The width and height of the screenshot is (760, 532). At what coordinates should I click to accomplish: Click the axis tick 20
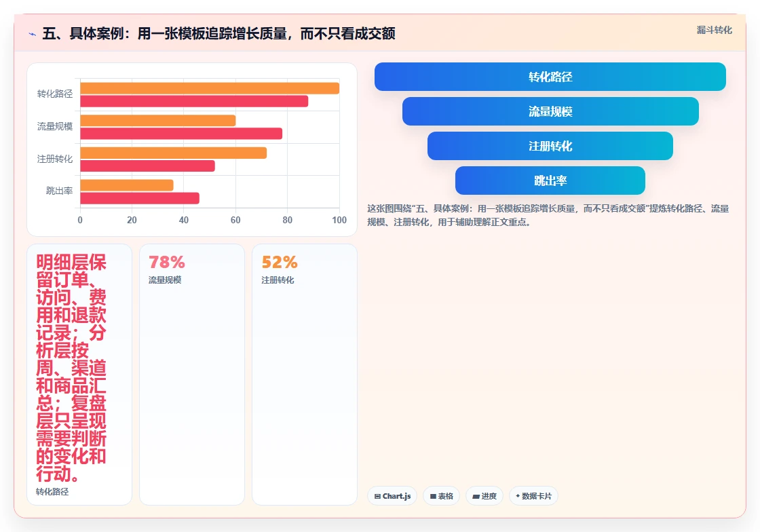pyautogui.click(x=132, y=220)
